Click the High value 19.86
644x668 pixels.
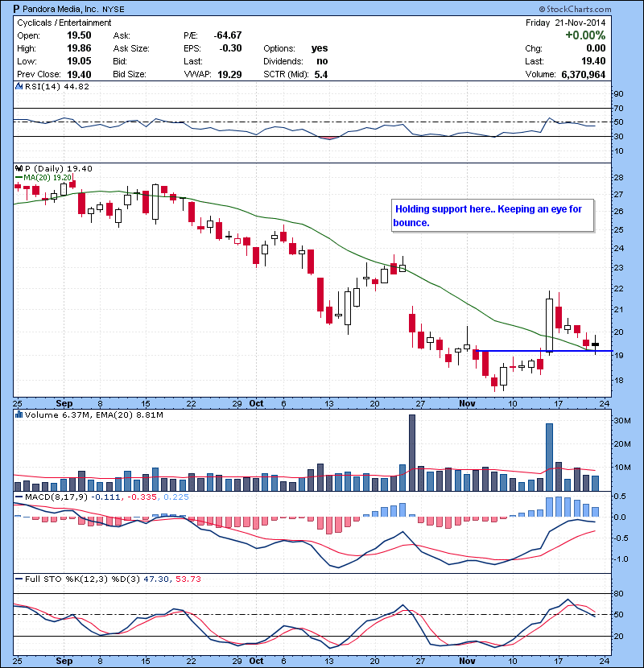coord(79,48)
